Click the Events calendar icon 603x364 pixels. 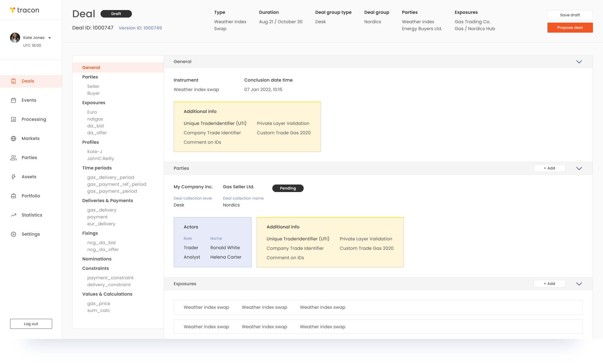click(14, 100)
